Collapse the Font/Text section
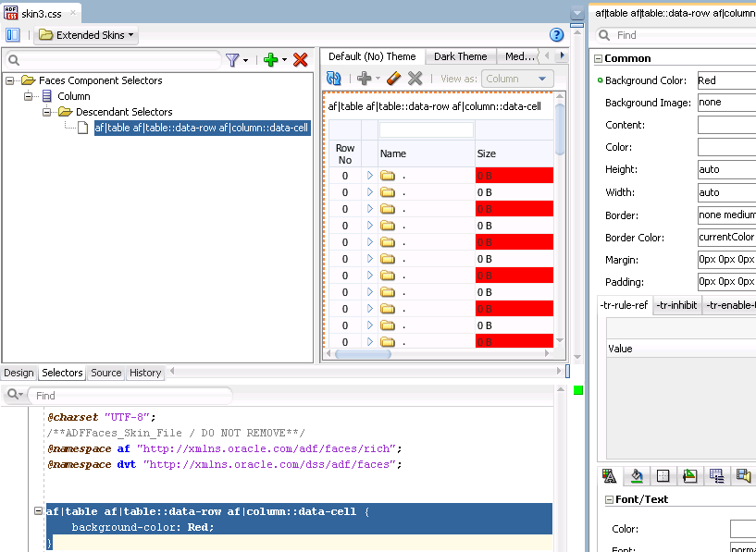 610,500
